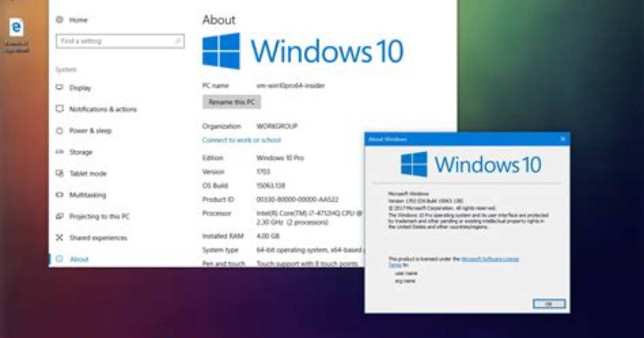The height and width of the screenshot is (338, 644).
Task: Select the Multitasking icon
Action: [x=60, y=195]
